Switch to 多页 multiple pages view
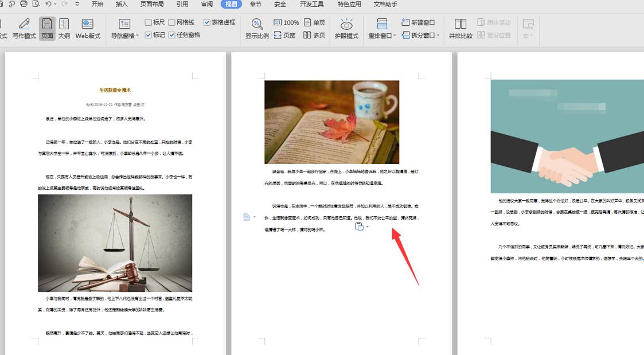This screenshot has height=355, width=644. point(315,36)
